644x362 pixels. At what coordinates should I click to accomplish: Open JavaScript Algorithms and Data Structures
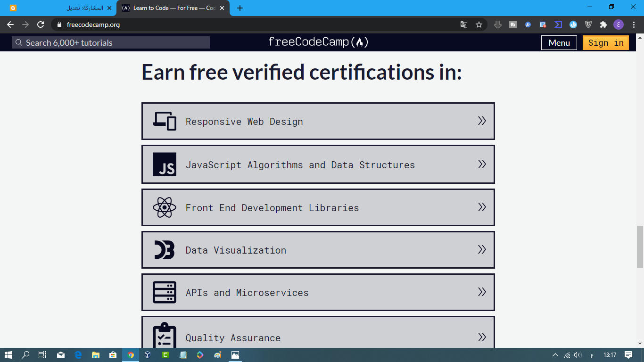tap(318, 164)
